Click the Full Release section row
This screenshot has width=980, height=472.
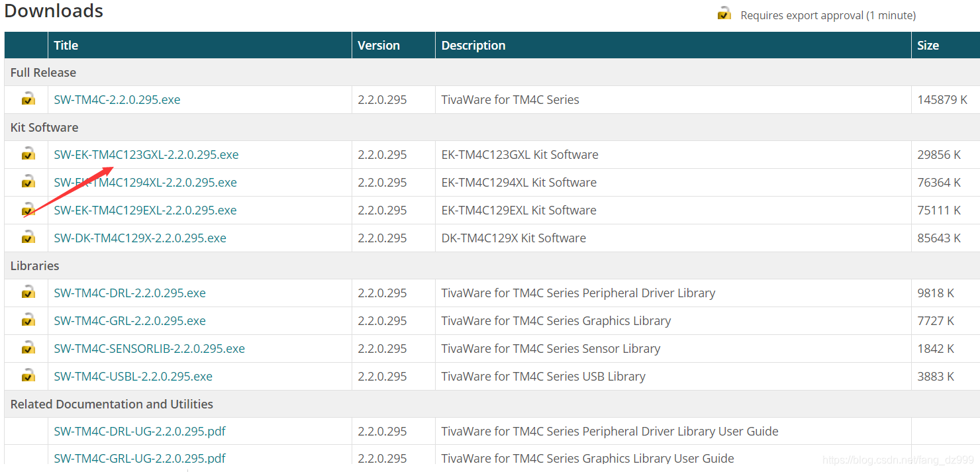coord(492,72)
